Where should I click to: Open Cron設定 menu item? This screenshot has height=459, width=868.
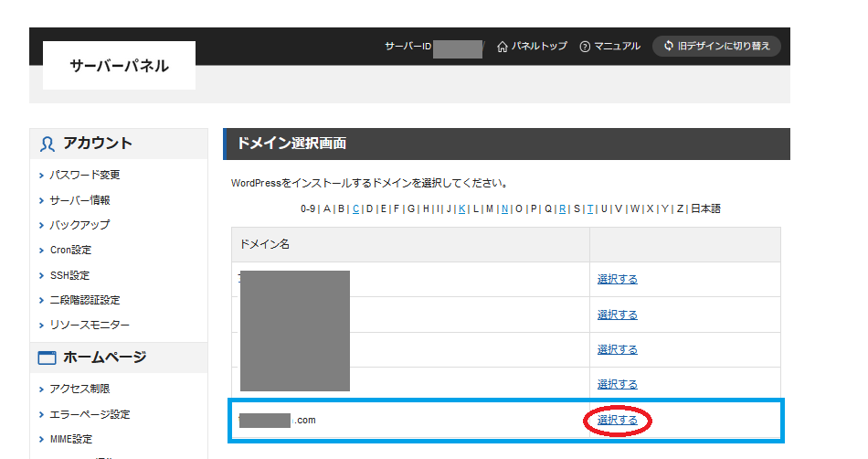pos(70,250)
